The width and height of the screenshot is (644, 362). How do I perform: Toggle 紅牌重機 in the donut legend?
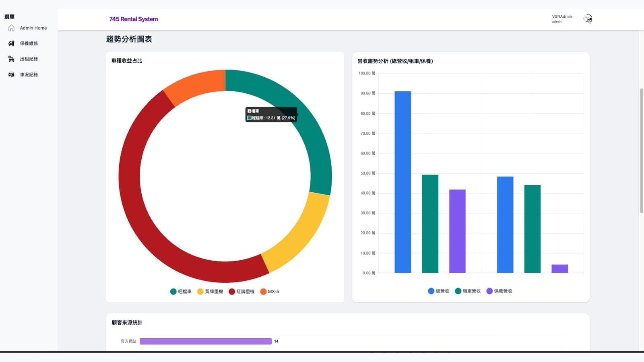(x=242, y=292)
